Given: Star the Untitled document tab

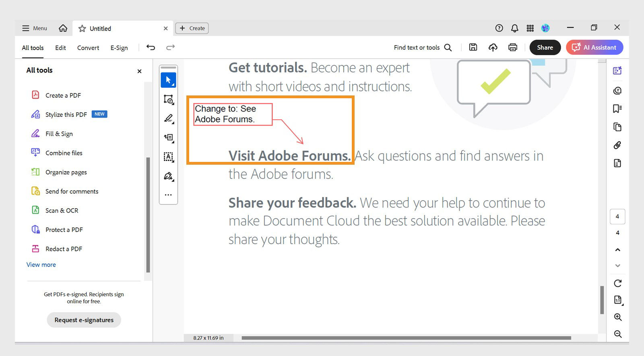Looking at the screenshot, I should [x=82, y=29].
